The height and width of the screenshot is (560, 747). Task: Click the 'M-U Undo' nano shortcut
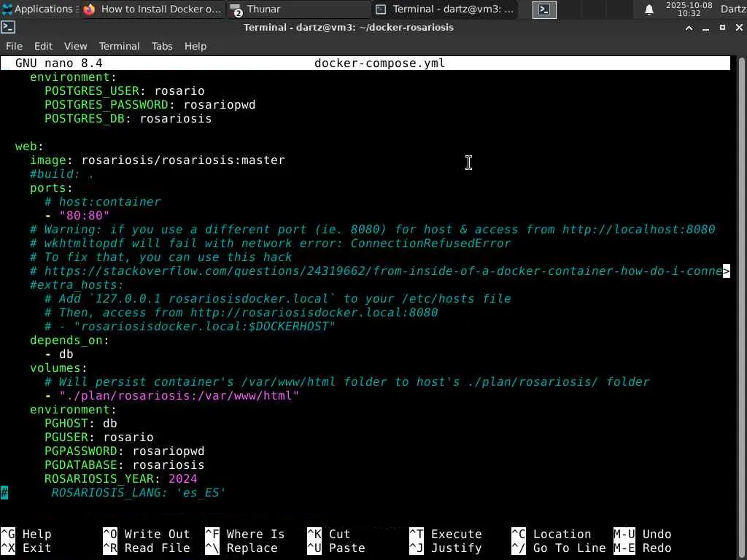click(642, 534)
